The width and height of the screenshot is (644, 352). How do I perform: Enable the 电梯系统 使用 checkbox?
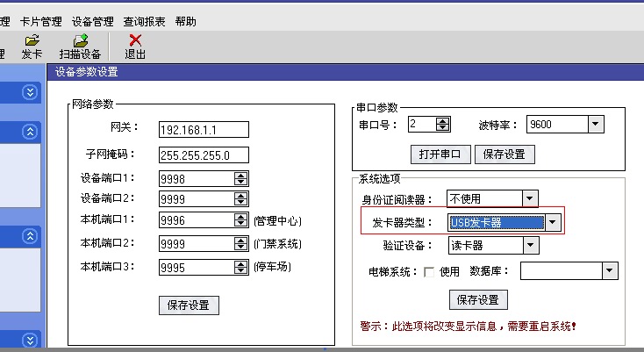pos(428,272)
